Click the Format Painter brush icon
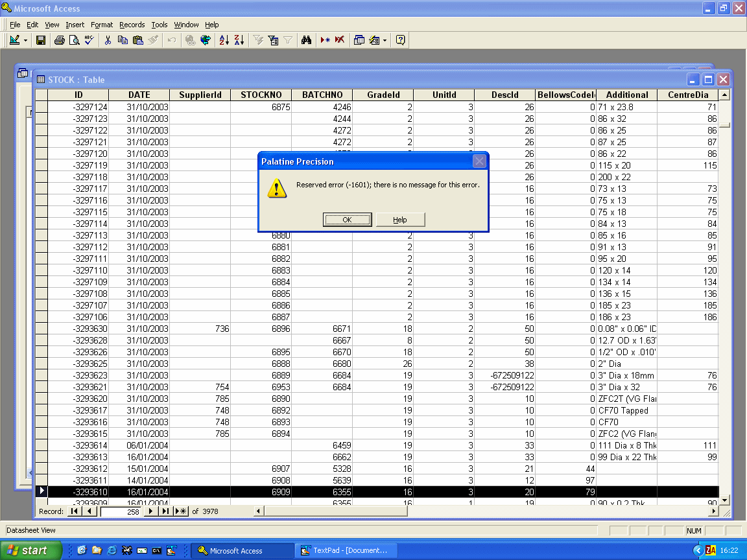 point(153,40)
